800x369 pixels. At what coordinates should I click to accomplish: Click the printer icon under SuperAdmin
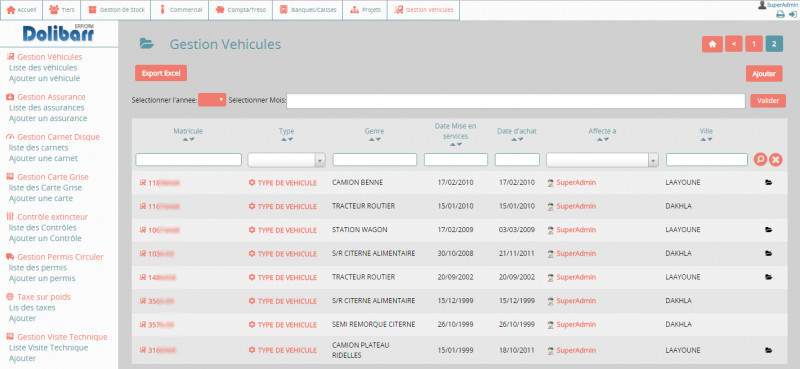click(780, 14)
